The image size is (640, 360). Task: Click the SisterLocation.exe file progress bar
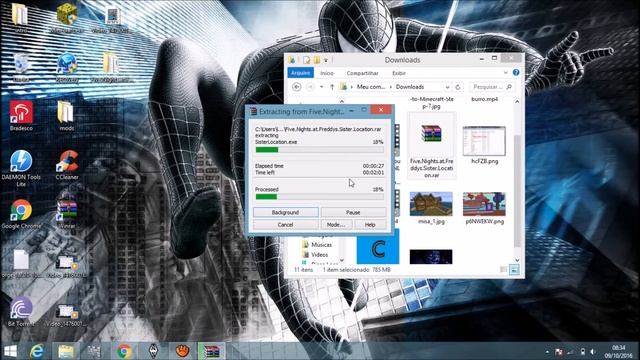[x=320, y=150]
